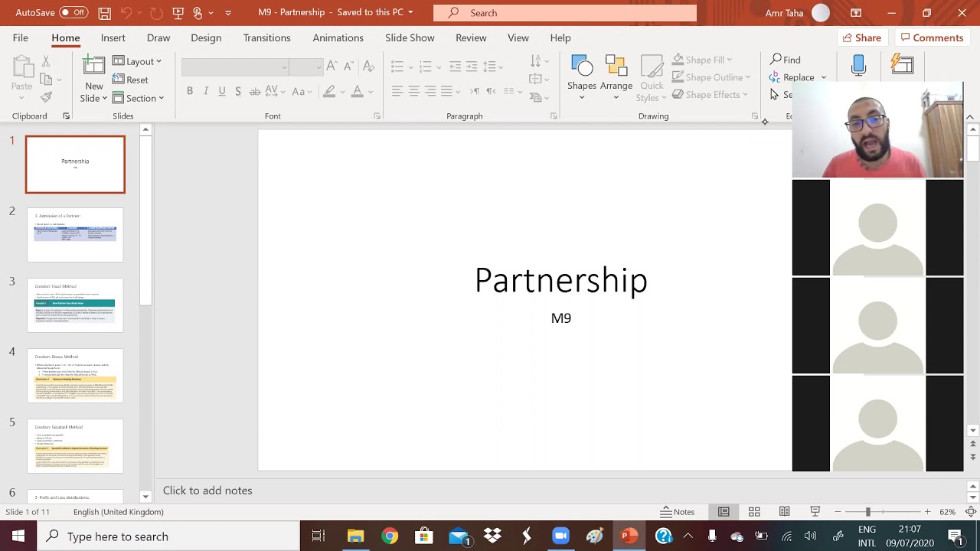Viewport: 980px width, 551px height.
Task: Open File Explorer from the taskbar
Action: [355, 536]
